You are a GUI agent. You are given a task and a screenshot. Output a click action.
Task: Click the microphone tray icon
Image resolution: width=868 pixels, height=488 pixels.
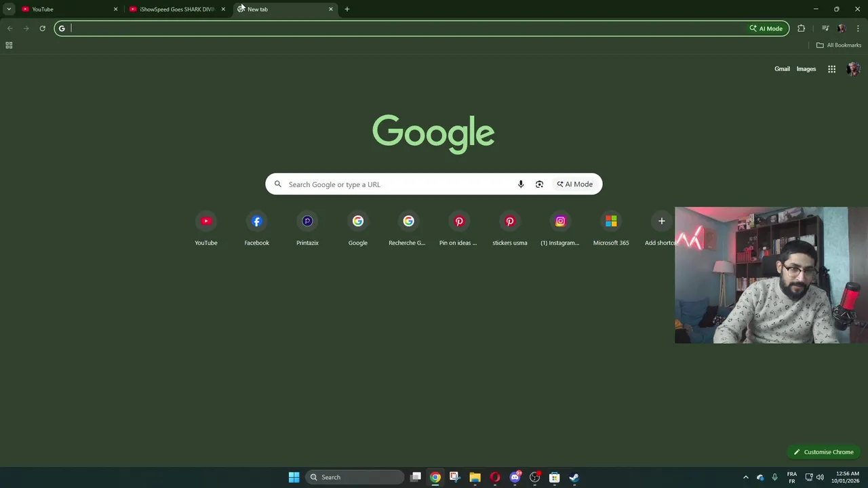774,477
